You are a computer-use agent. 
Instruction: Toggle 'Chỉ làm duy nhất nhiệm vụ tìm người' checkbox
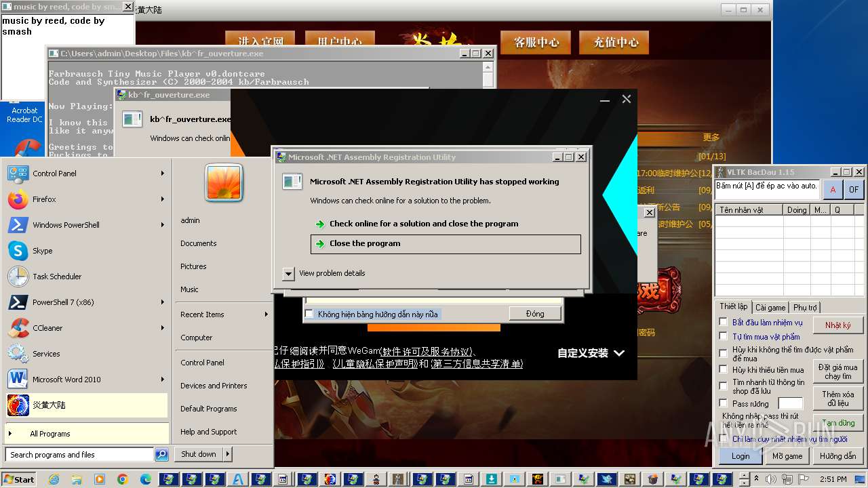click(724, 439)
